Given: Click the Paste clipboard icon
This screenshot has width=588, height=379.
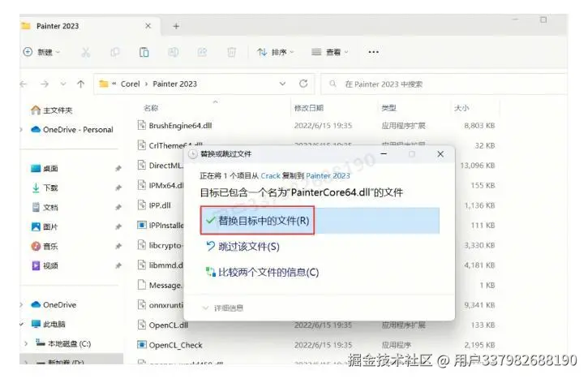Looking at the screenshot, I should [x=144, y=52].
